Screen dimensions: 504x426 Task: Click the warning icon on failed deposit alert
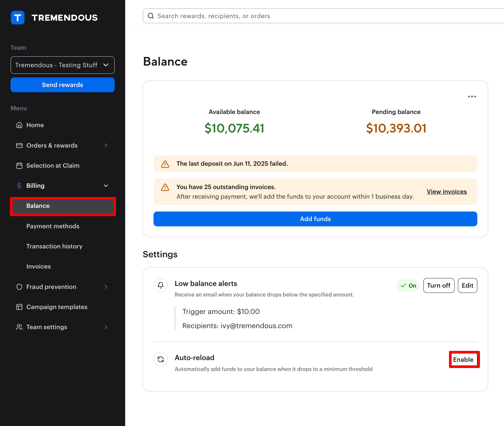(165, 164)
